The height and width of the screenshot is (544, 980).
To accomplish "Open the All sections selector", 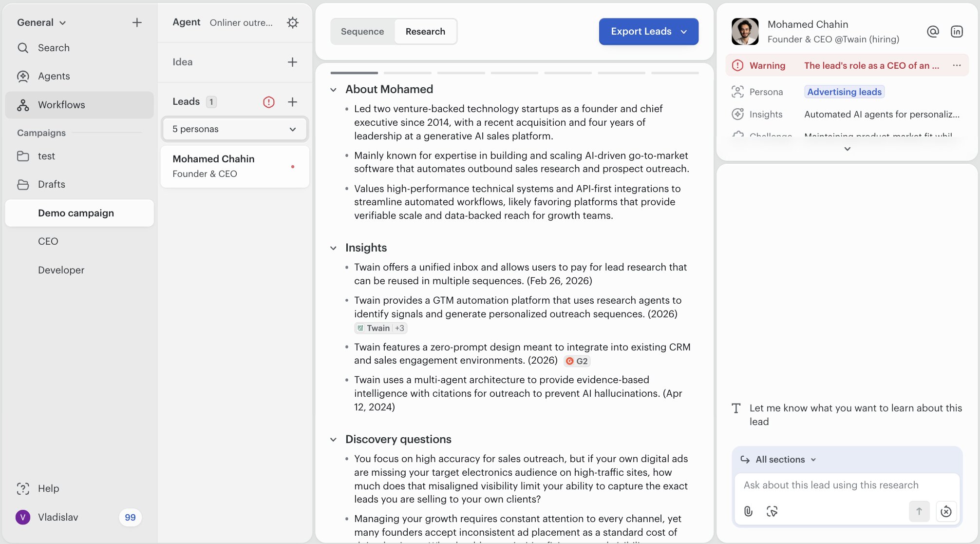I will [x=785, y=460].
